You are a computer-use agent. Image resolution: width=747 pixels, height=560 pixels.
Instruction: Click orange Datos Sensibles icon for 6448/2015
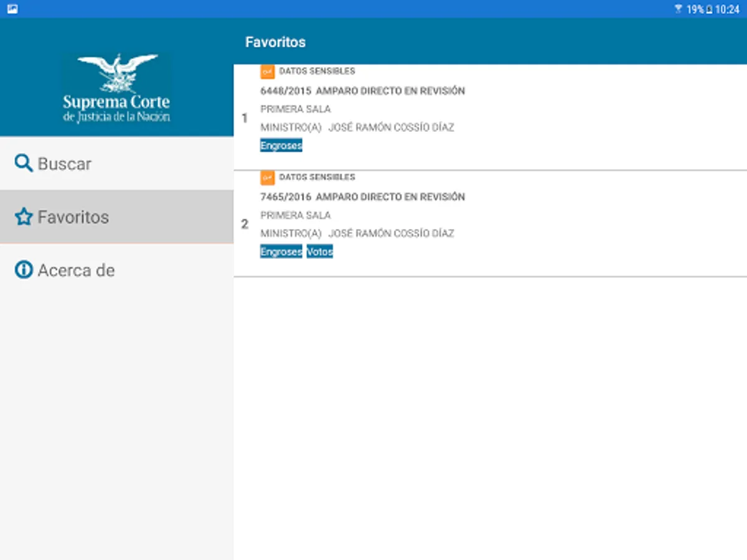tap(268, 72)
